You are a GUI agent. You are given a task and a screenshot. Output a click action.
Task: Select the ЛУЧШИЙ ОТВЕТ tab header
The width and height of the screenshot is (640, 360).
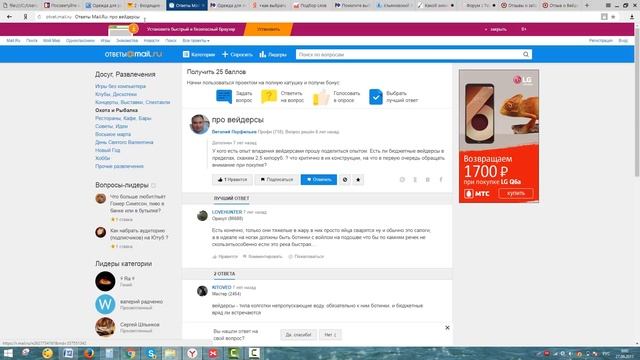(x=231, y=198)
